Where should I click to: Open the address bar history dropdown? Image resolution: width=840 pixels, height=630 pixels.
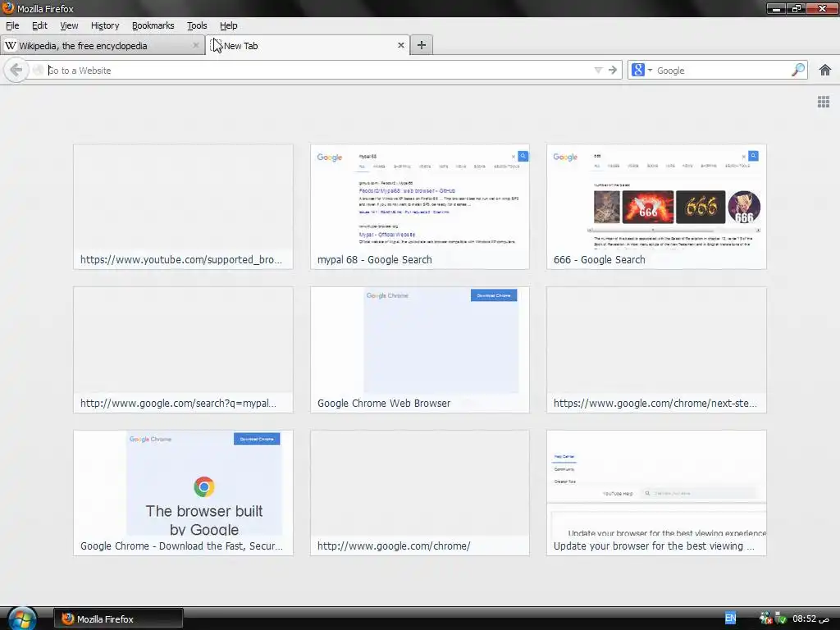tap(598, 71)
